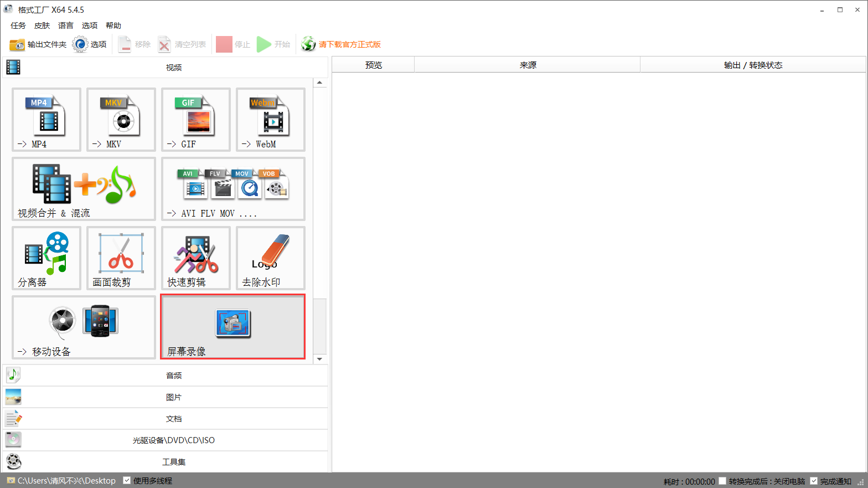Open the 语言 menu
Screen dimensions: 868x488
[x=66, y=25]
